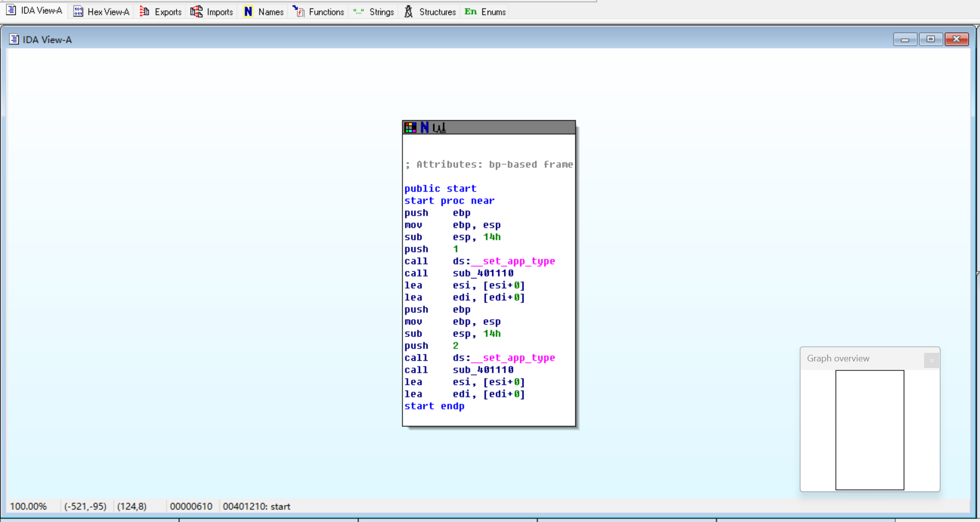Close the Graph overview panel
The image size is (980, 522).
pyautogui.click(x=931, y=360)
